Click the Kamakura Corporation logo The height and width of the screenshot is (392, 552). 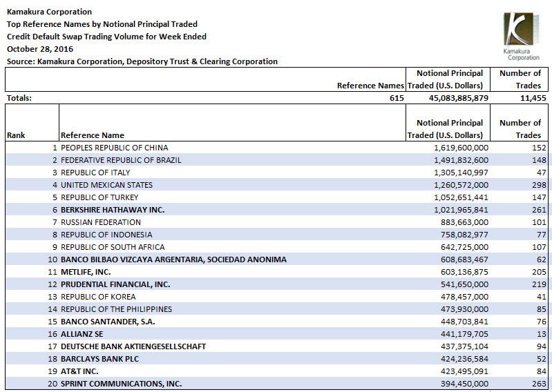(522, 37)
